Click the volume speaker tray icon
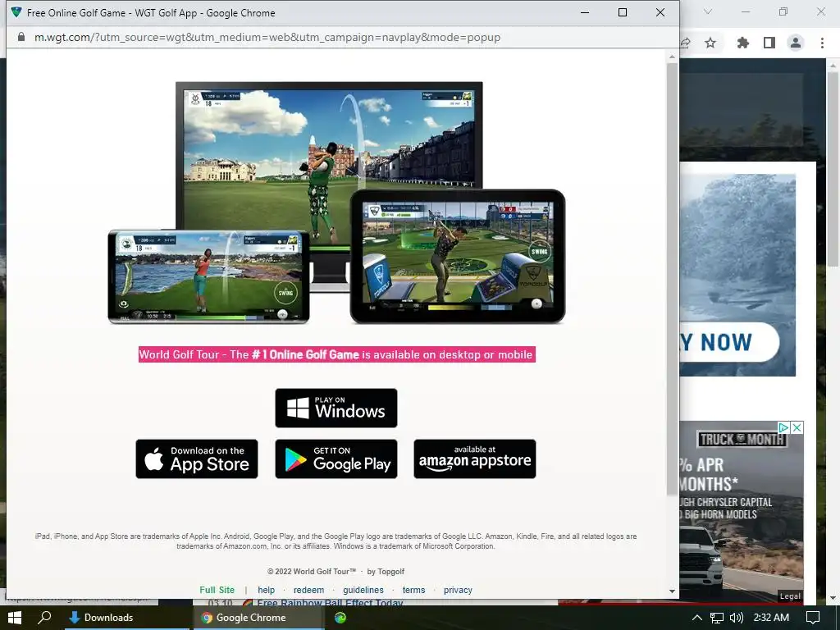Viewport: 840px width, 630px height. pyautogui.click(x=737, y=618)
